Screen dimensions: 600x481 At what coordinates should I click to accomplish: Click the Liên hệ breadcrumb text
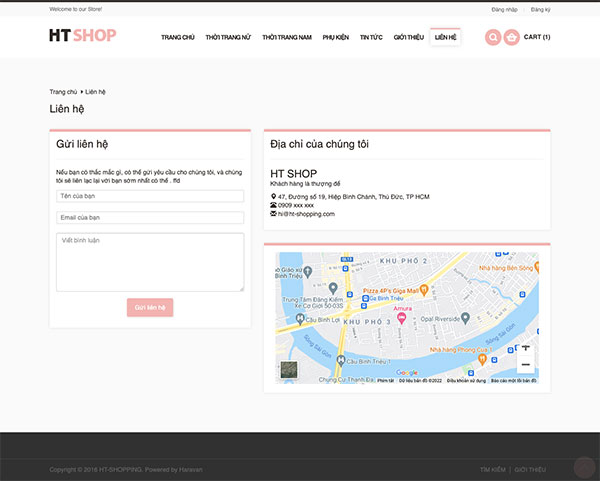(95, 92)
